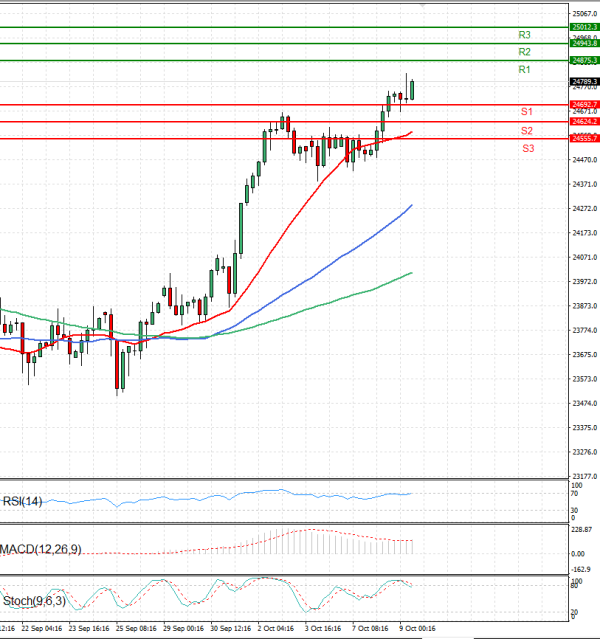600x639 pixels.
Task: Click the black current price tag 24789.3
Action: (584, 81)
